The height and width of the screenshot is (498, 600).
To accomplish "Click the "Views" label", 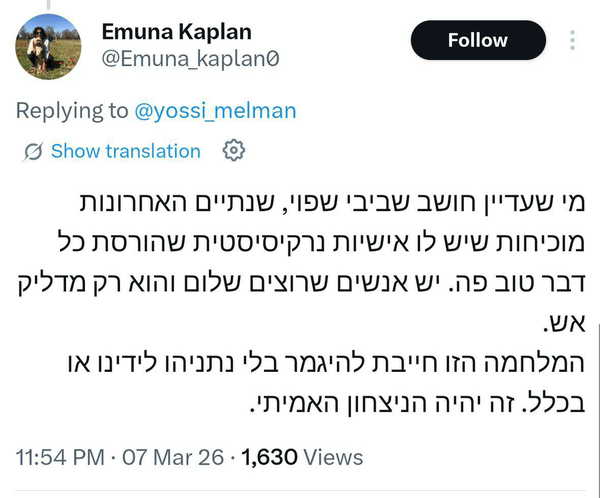I will pyautogui.click(x=333, y=458).
